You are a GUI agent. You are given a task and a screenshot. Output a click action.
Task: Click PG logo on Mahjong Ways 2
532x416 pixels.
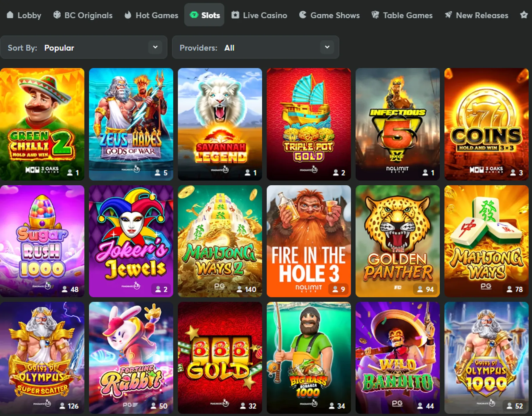coord(220,286)
